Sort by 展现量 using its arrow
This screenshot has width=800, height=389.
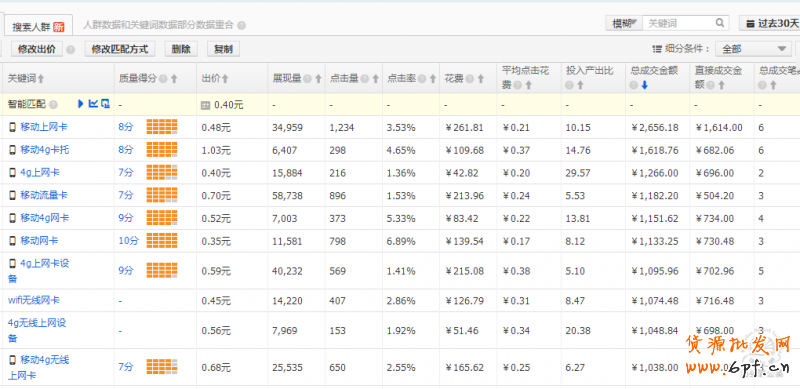click(318, 79)
